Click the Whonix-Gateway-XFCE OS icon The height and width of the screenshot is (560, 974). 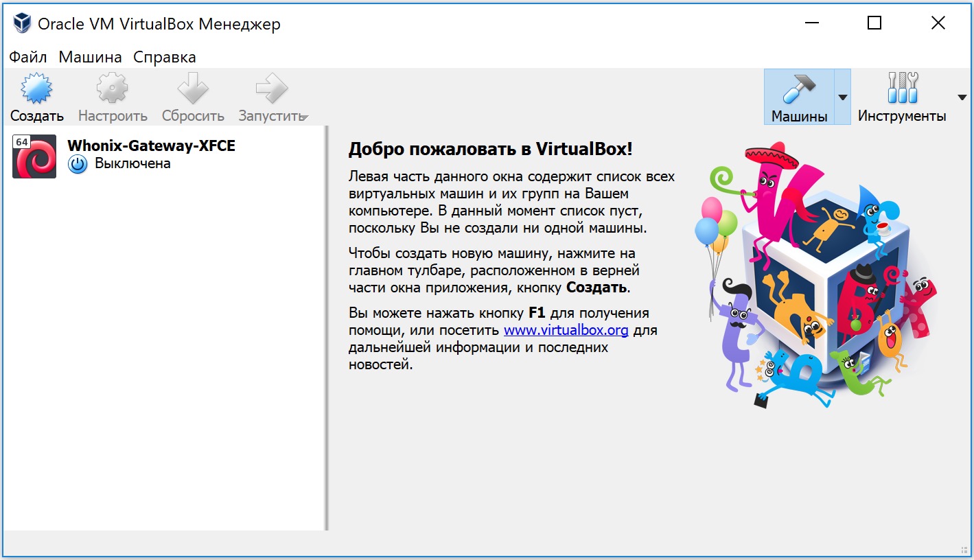tap(34, 156)
